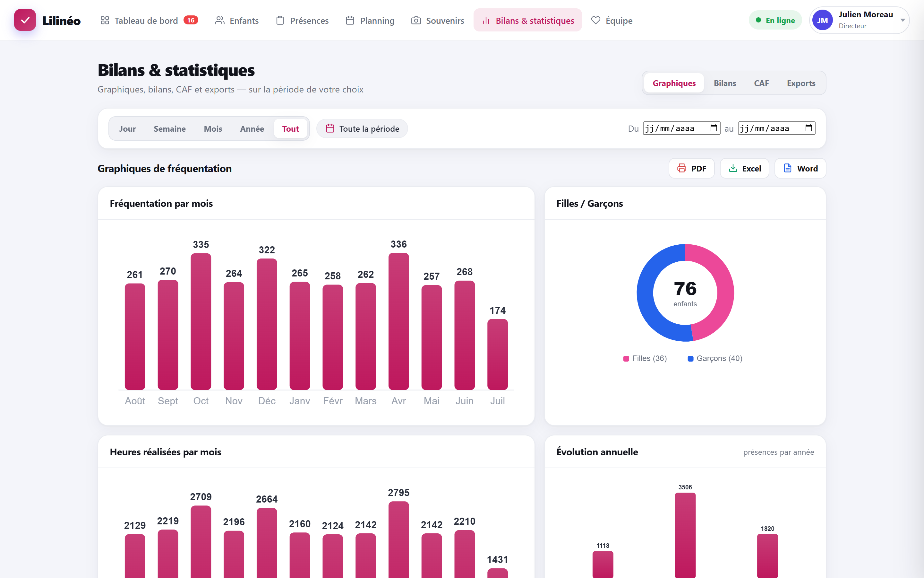924x578 pixels.
Task: Click the Déc bar showing 322
Action: pos(267,324)
